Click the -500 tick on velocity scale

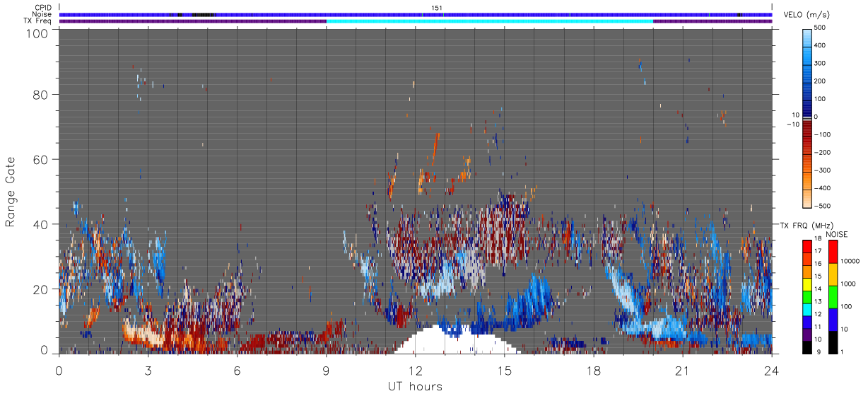click(823, 206)
